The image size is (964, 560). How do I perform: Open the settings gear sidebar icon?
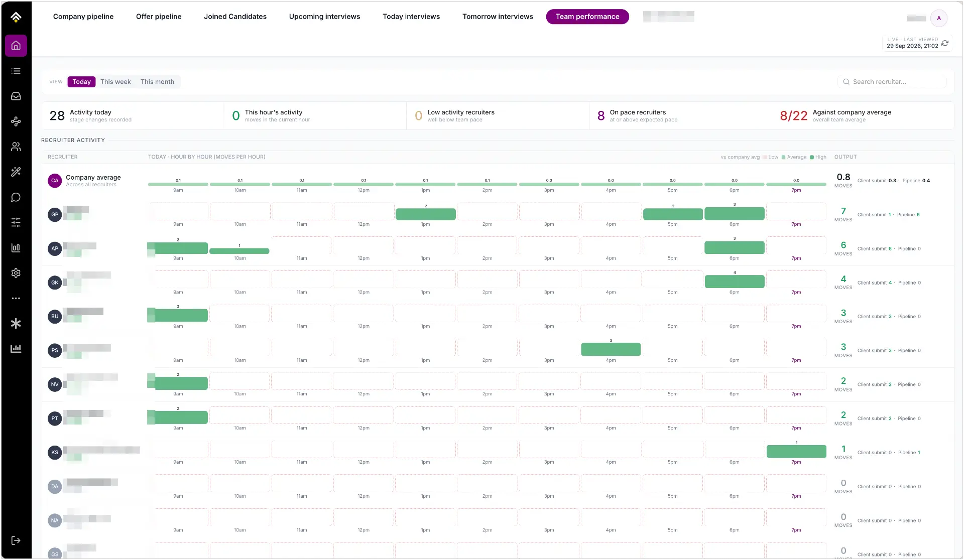tap(16, 273)
